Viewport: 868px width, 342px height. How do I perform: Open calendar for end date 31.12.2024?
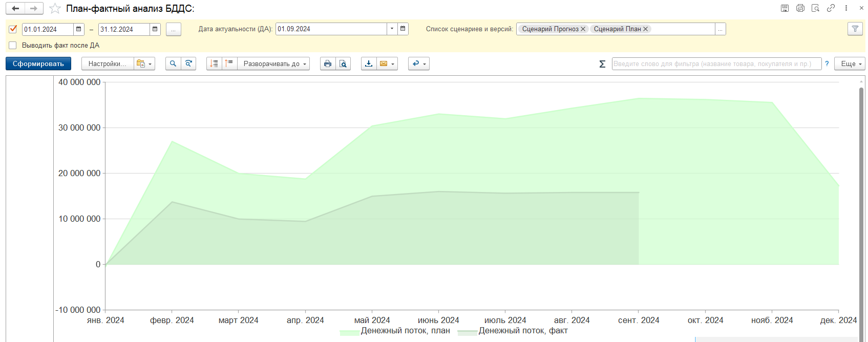155,29
